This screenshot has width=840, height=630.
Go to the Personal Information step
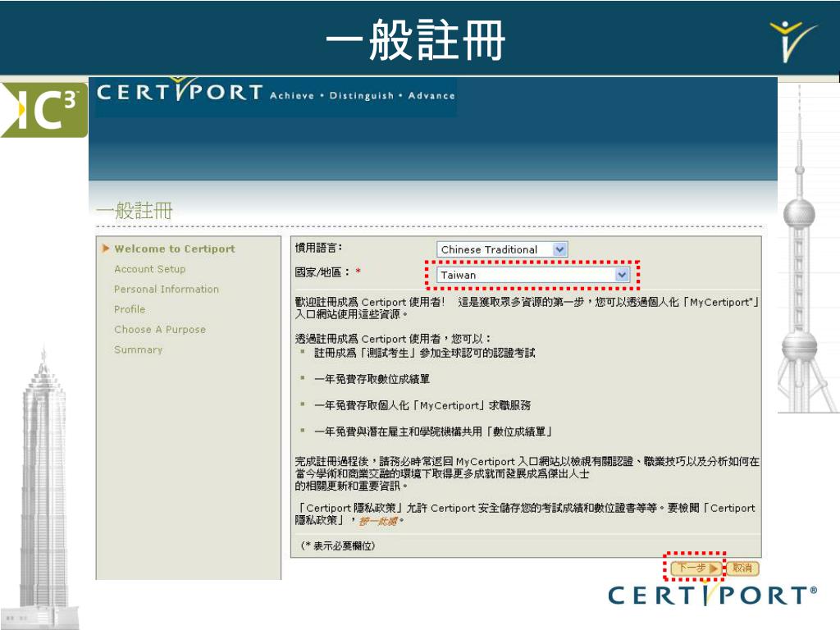click(x=167, y=290)
